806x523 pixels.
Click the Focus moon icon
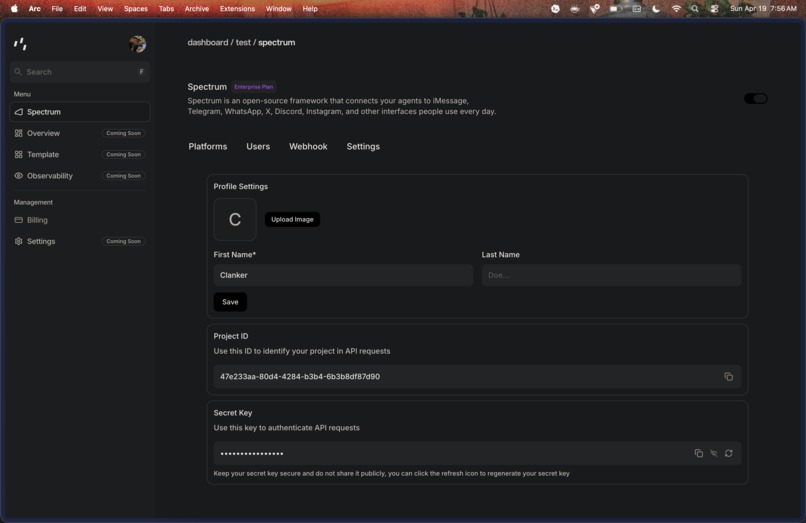click(x=656, y=9)
